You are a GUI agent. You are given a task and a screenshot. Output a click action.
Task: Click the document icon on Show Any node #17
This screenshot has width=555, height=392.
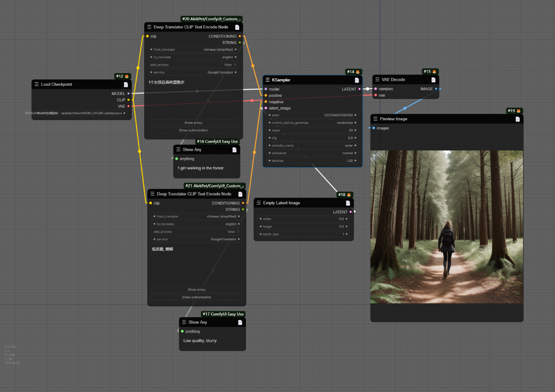(x=240, y=322)
